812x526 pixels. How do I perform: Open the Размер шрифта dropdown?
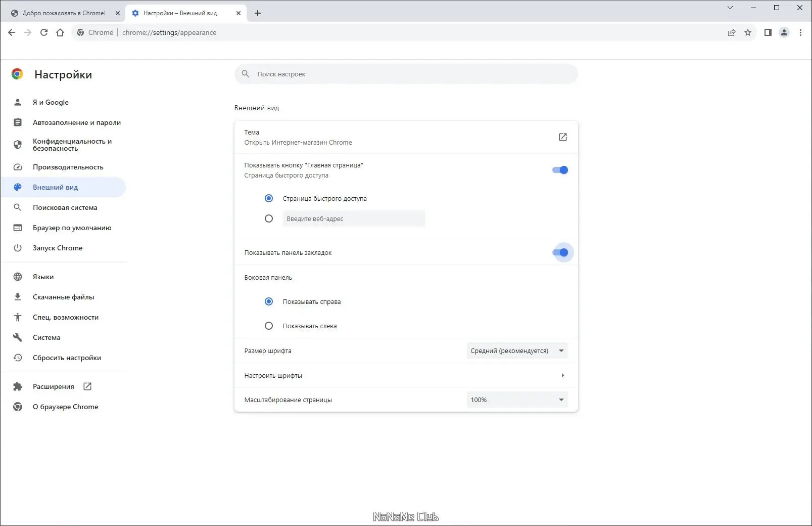pyautogui.click(x=517, y=350)
